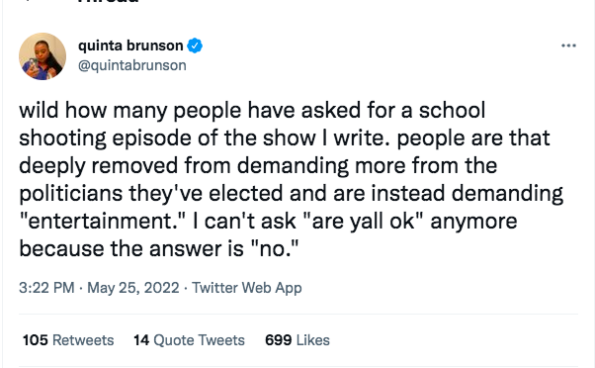View the 699 Likes list
The height and width of the screenshot is (368, 595).
pyautogui.click(x=297, y=340)
